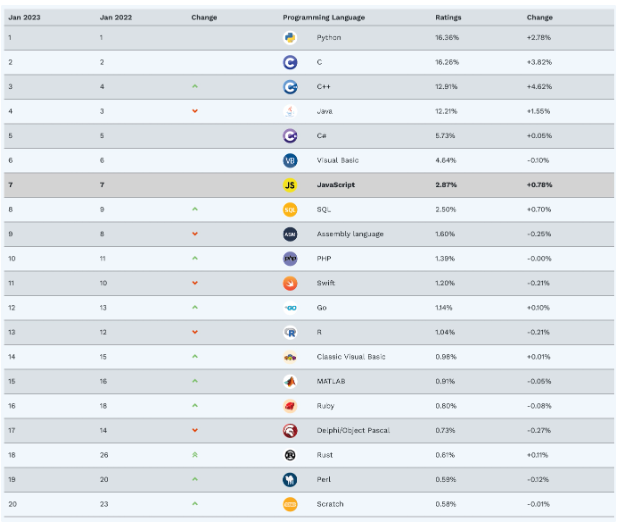Click the Ratings column header
The width and height of the screenshot is (617, 526).
click(448, 17)
